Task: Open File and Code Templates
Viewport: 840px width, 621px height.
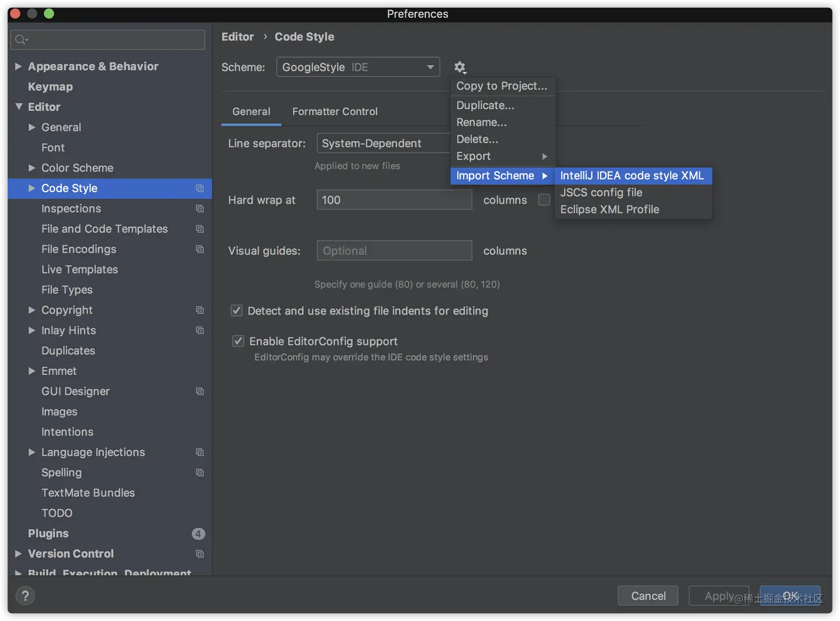Action: (x=104, y=229)
